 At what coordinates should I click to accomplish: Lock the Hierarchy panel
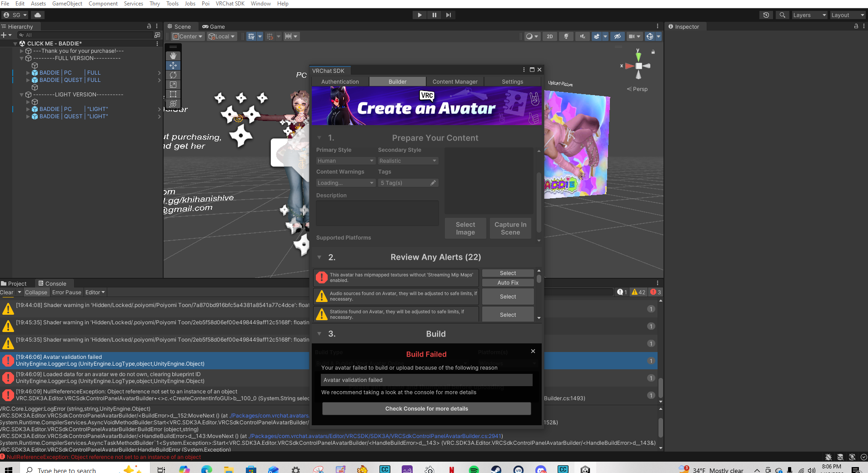coord(149,26)
